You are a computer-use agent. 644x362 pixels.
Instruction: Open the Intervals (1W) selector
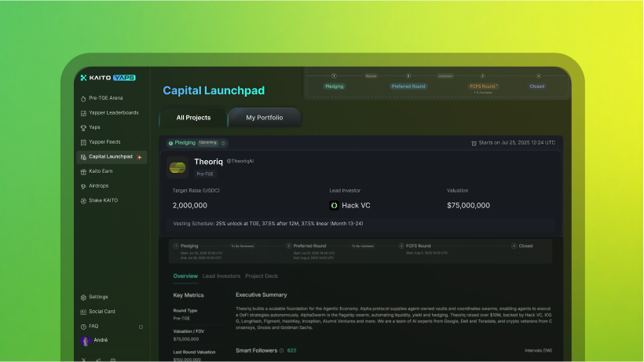tap(539, 350)
